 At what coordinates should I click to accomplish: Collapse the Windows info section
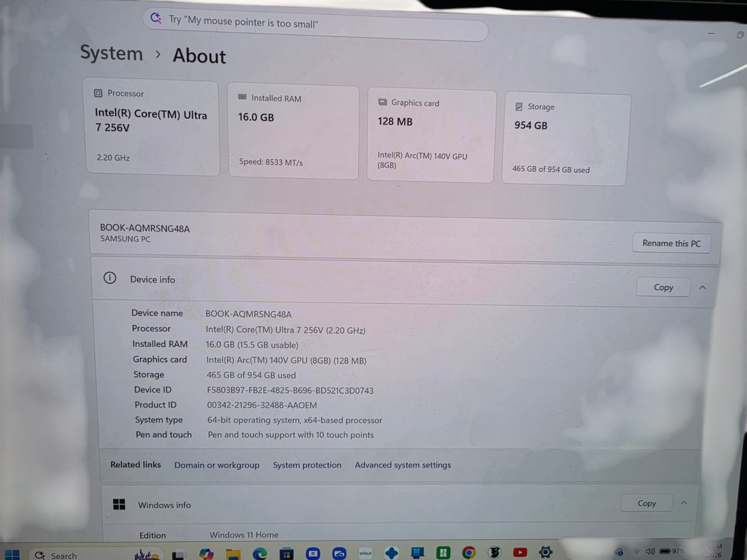click(684, 503)
